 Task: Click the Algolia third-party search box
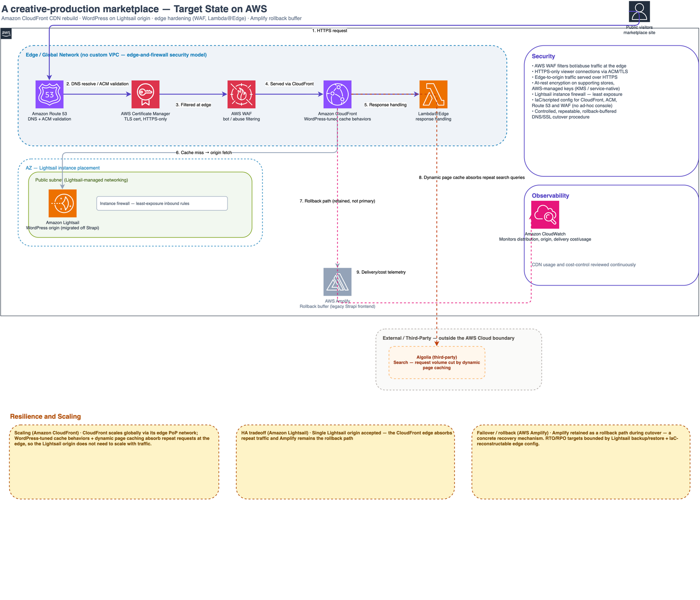[437, 363]
